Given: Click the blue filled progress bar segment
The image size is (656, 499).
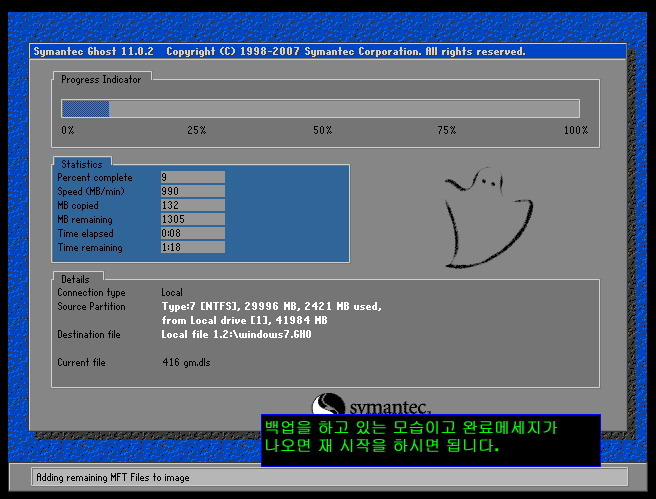Looking at the screenshot, I should [85, 109].
